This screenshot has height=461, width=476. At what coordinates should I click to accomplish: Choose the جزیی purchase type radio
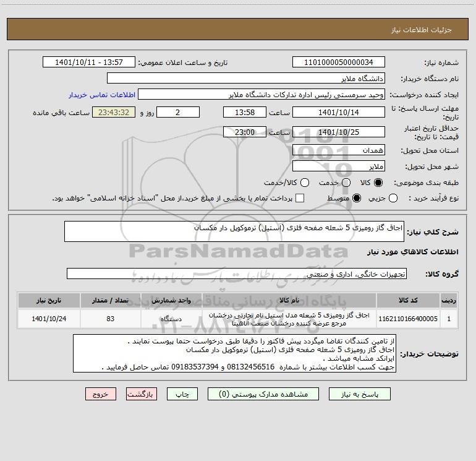pos(393,198)
